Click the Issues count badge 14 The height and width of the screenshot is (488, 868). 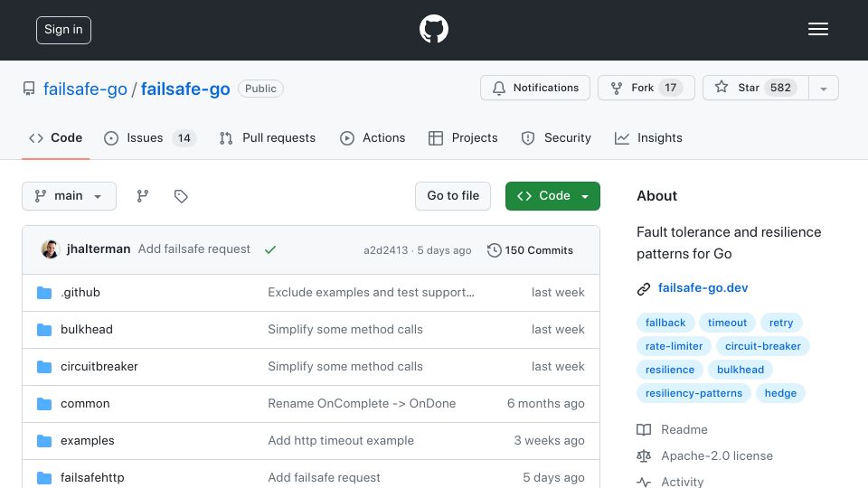click(x=184, y=137)
